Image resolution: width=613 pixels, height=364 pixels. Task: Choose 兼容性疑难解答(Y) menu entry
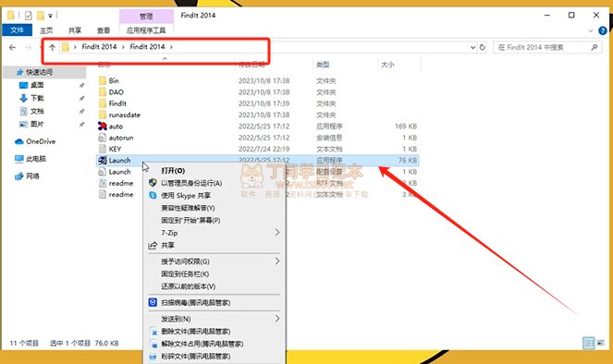[215, 208]
